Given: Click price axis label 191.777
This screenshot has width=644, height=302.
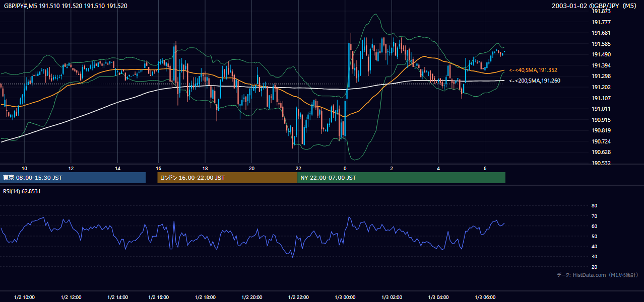Looking at the screenshot, I should coord(601,22).
